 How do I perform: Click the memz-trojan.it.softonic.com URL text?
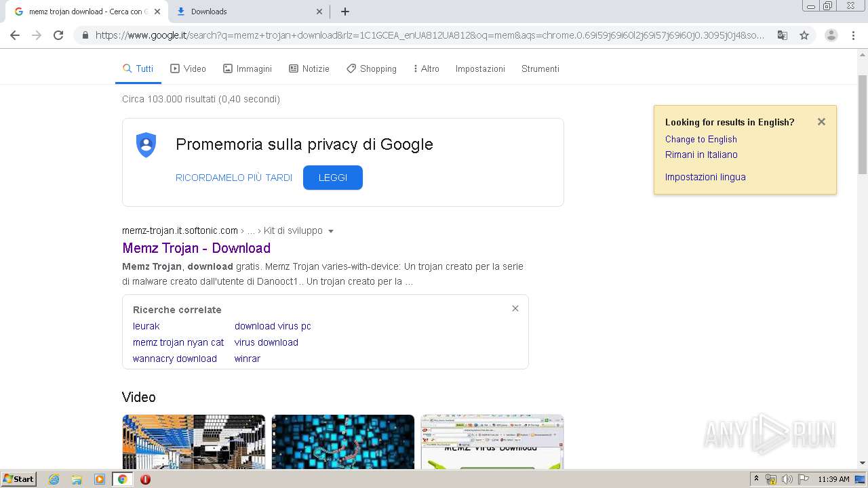[180, 230]
